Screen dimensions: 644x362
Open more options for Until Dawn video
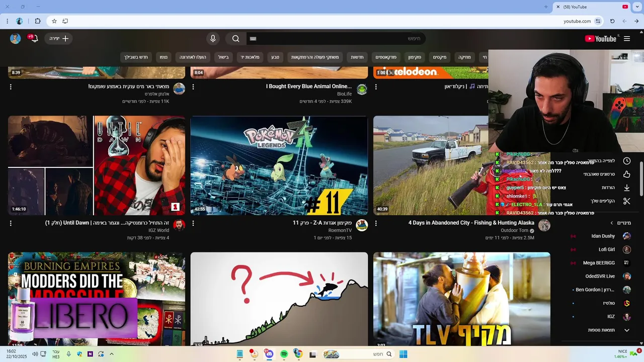[x=11, y=223]
